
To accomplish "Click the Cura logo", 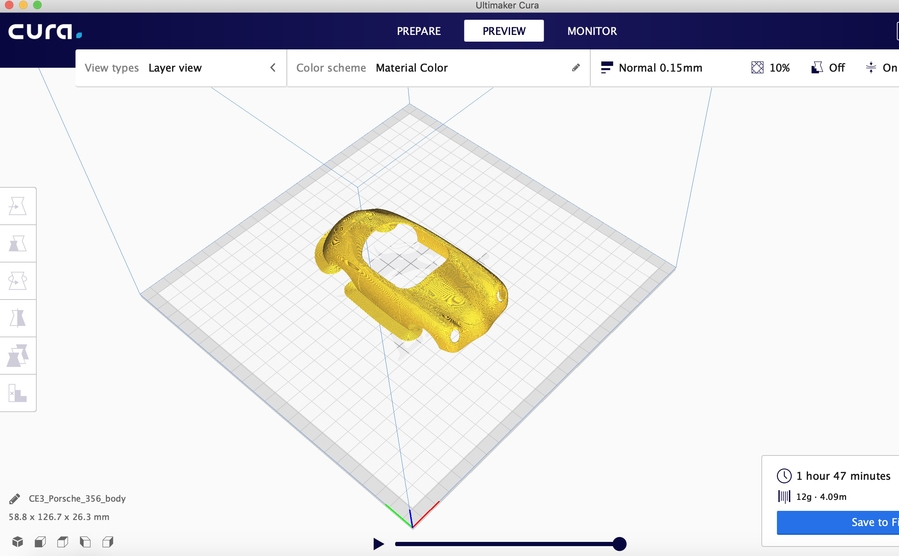I will coord(45,31).
